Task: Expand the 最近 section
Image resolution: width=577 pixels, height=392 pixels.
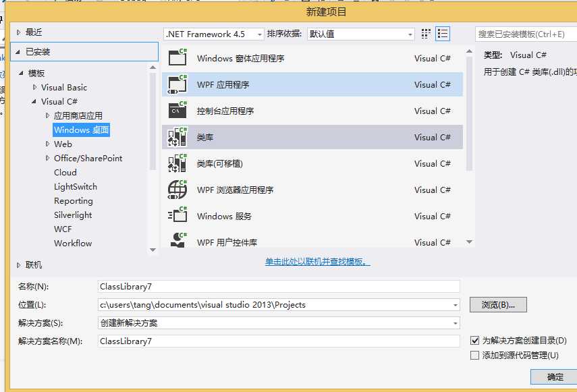Action: click(x=18, y=32)
